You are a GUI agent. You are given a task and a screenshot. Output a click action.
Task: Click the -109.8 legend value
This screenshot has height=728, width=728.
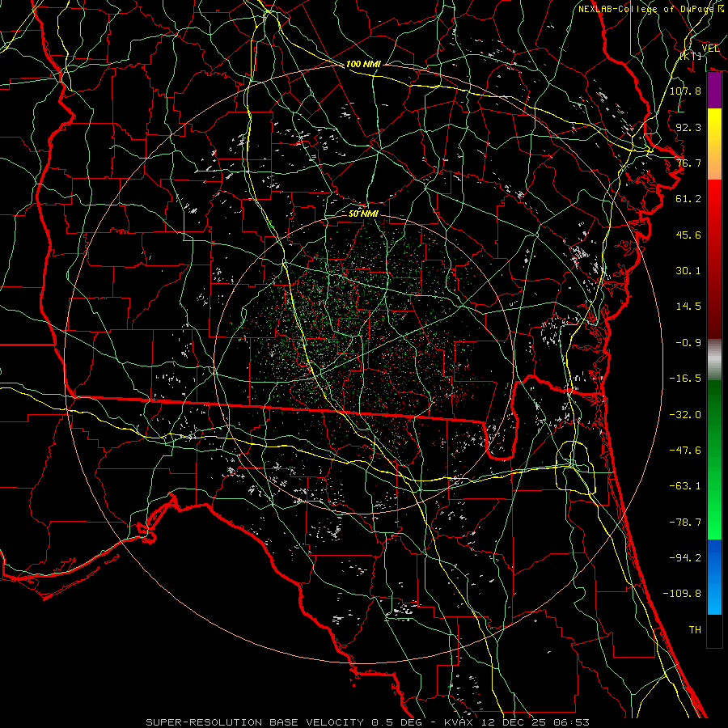pyautogui.click(x=682, y=594)
